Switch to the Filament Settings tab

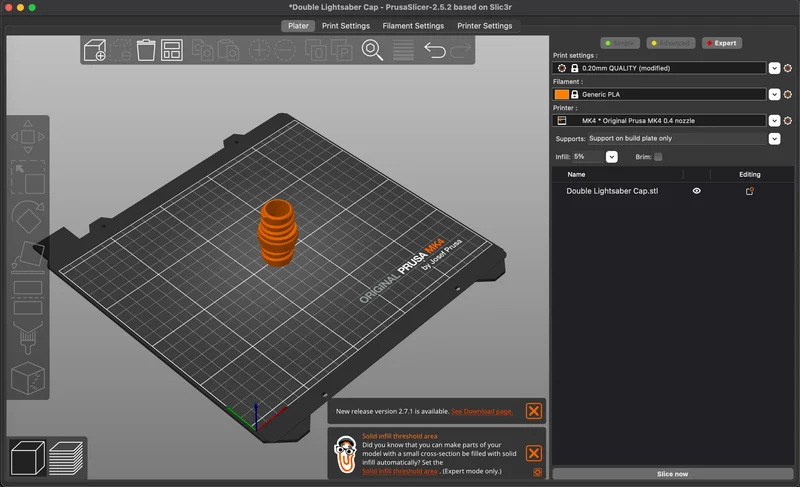(413, 26)
